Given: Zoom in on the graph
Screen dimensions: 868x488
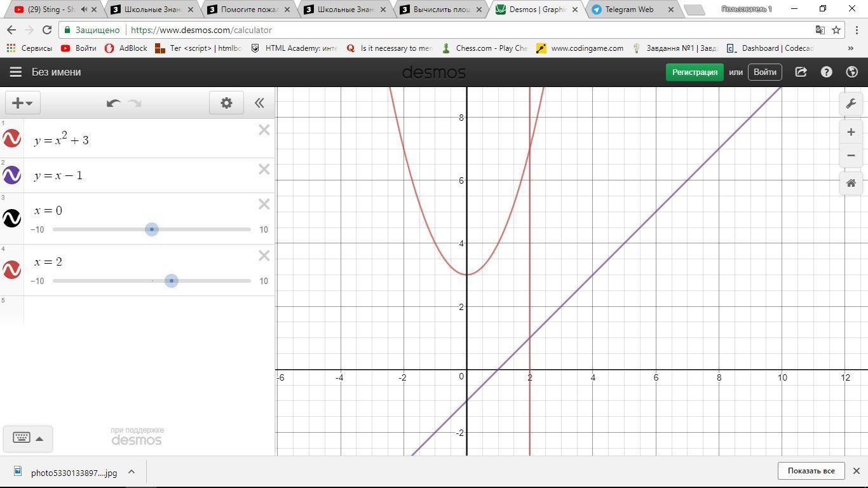Looking at the screenshot, I should 851,132.
